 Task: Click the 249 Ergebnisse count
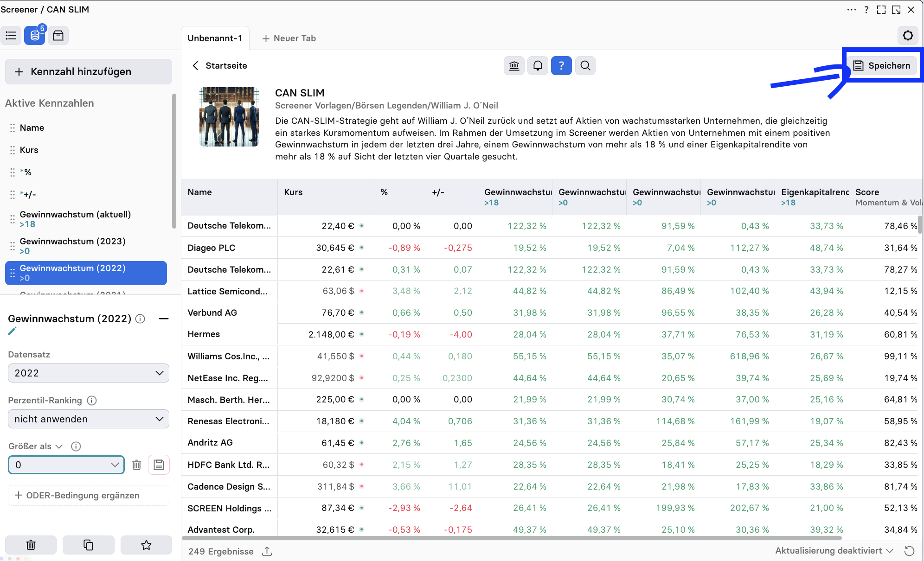(221, 552)
